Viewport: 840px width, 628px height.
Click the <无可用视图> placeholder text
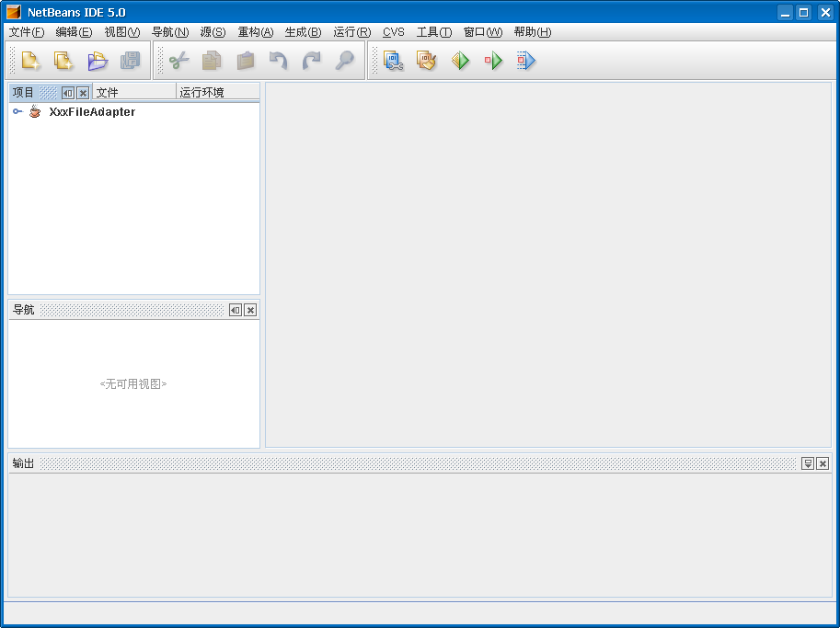tap(133, 383)
